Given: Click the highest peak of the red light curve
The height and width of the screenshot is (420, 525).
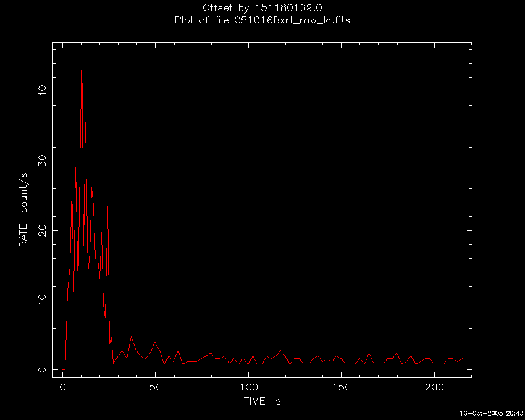Looking at the screenshot, I should click(x=82, y=50).
